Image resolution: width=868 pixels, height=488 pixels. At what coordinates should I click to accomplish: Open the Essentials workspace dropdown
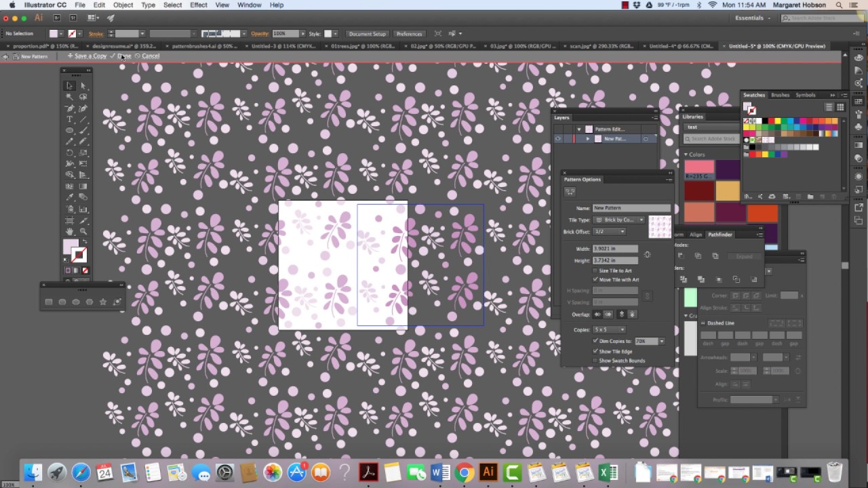coord(753,18)
